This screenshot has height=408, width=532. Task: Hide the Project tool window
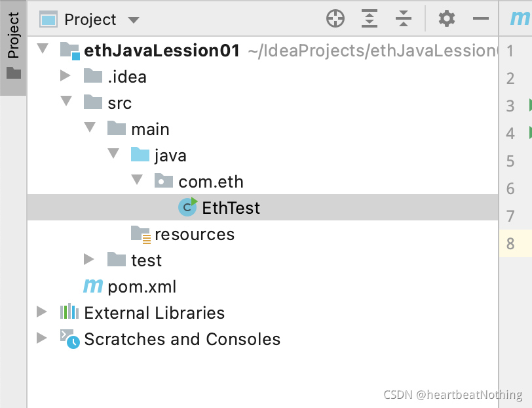pyautogui.click(x=481, y=18)
